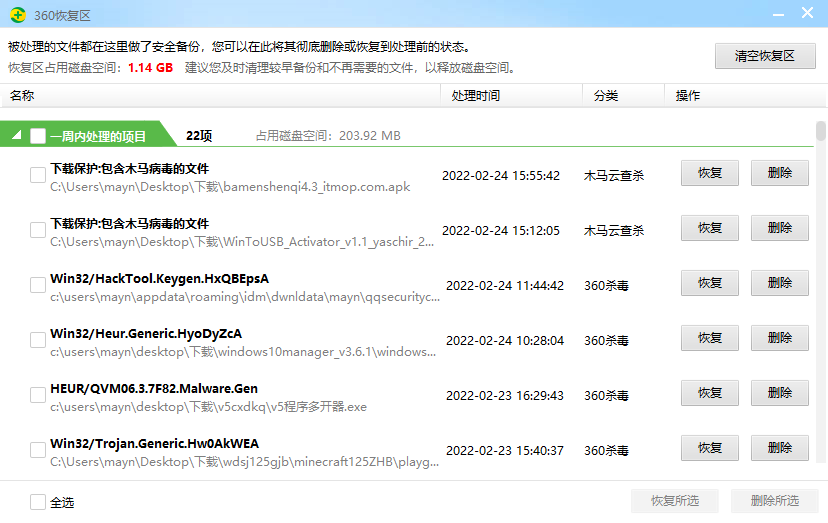This screenshot has width=828, height=523.
Task: Sort by 分类 column header
Action: (624, 96)
